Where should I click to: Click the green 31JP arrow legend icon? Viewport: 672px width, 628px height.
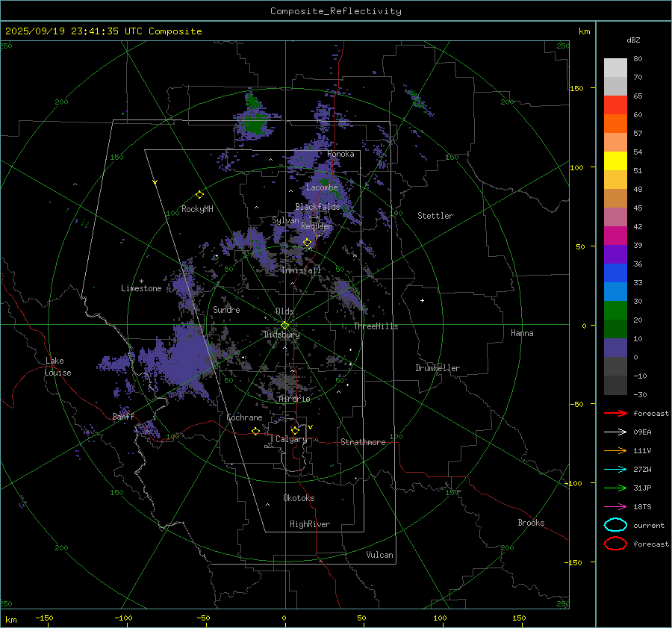(615, 488)
